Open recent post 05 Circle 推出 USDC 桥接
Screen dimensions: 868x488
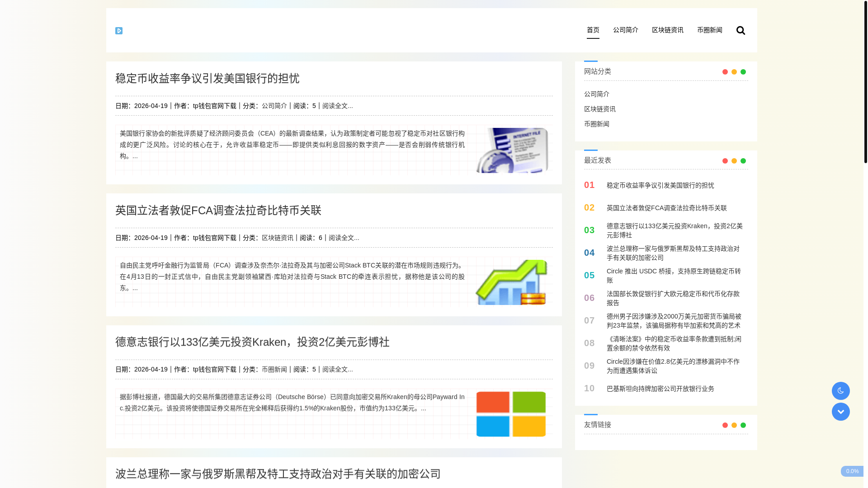pyautogui.click(x=674, y=276)
